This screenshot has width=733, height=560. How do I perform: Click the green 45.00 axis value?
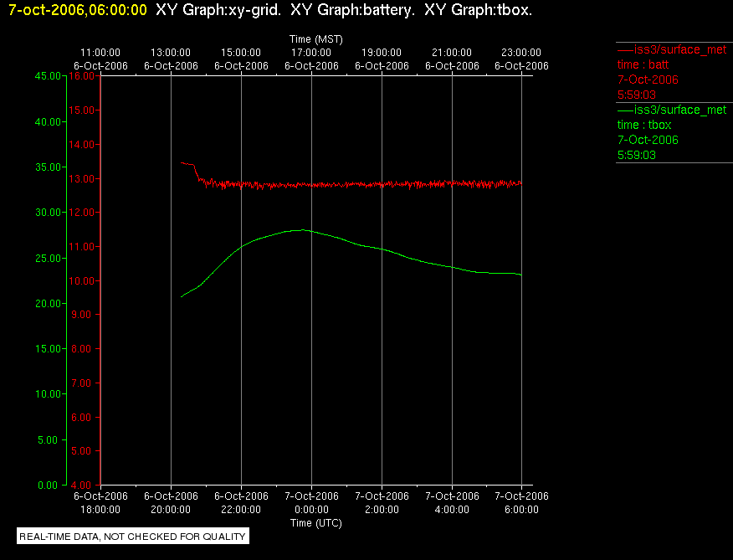coord(48,76)
